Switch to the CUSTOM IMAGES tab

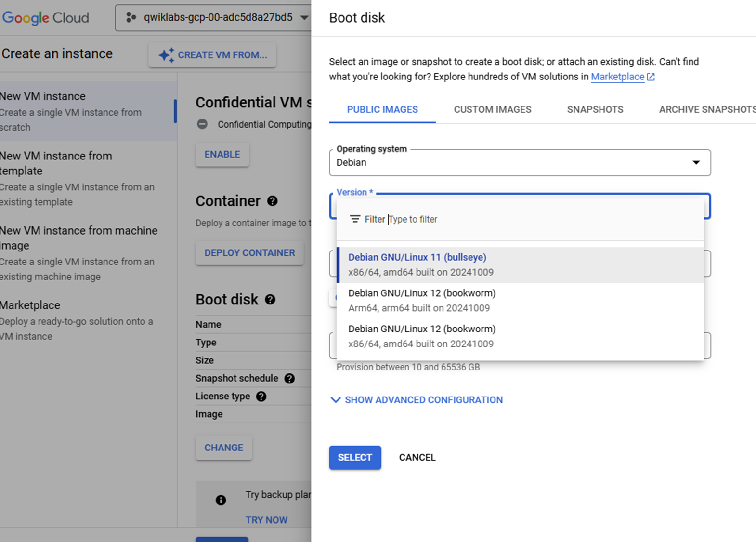493,109
